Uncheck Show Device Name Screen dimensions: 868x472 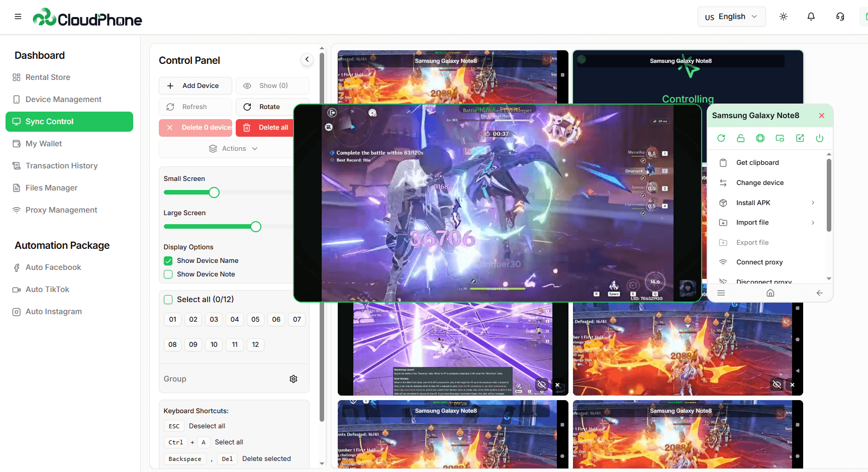click(x=168, y=260)
